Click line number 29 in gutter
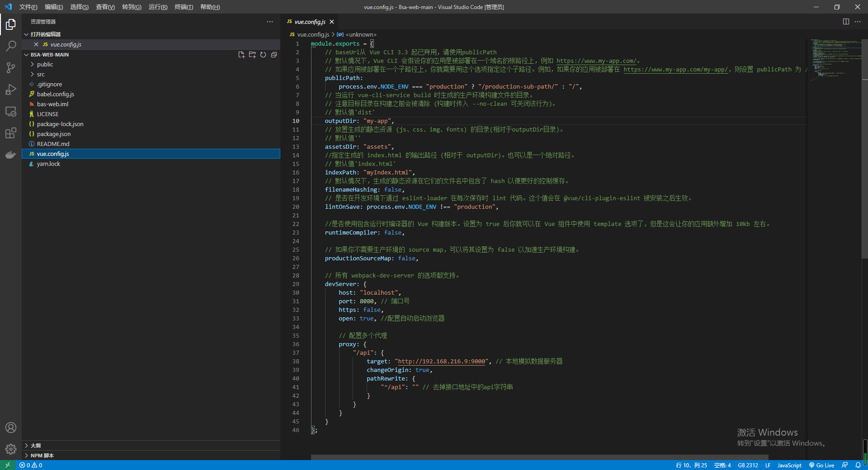This screenshot has height=470, width=868. pos(296,284)
